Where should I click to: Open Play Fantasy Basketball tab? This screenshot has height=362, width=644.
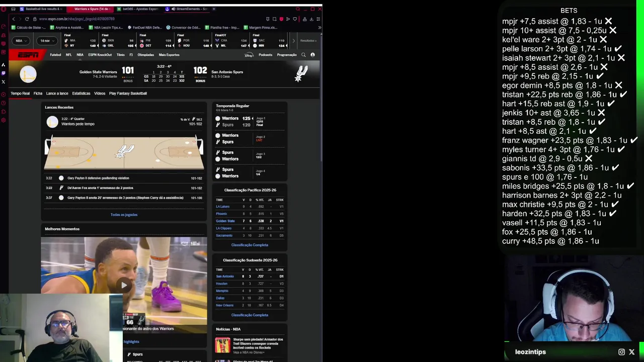[x=128, y=94]
